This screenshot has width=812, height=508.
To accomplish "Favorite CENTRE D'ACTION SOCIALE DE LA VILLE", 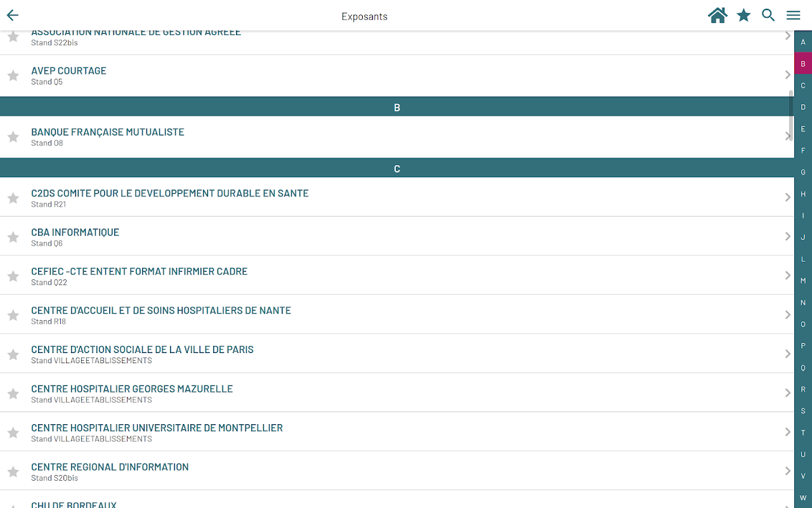I will pyautogui.click(x=13, y=354).
